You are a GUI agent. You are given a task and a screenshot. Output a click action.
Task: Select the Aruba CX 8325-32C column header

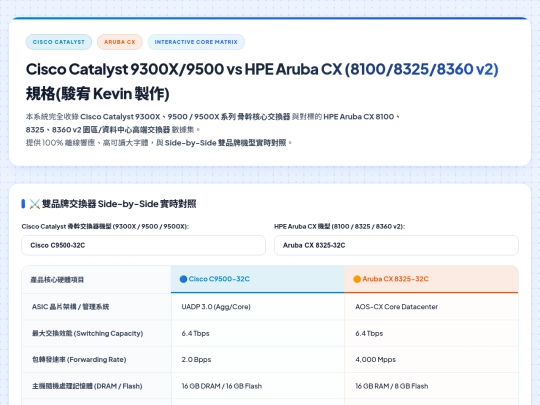tap(431, 279)
